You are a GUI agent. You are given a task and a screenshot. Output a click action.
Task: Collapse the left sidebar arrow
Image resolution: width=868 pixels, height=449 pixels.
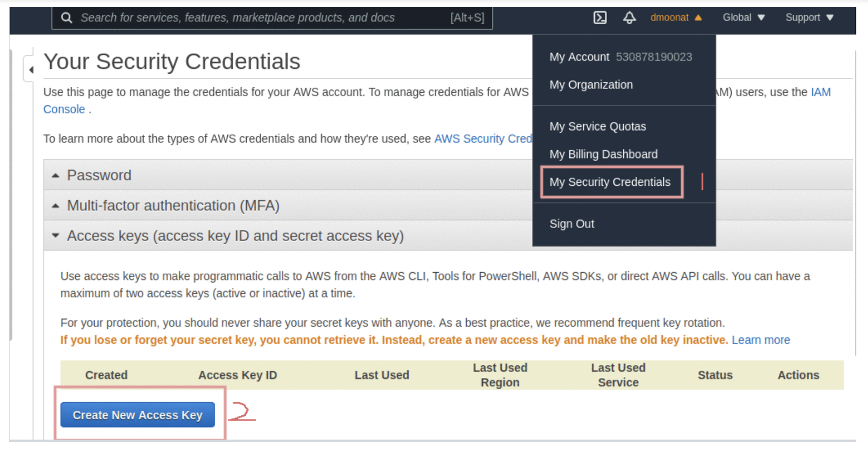tap(31, 69)
